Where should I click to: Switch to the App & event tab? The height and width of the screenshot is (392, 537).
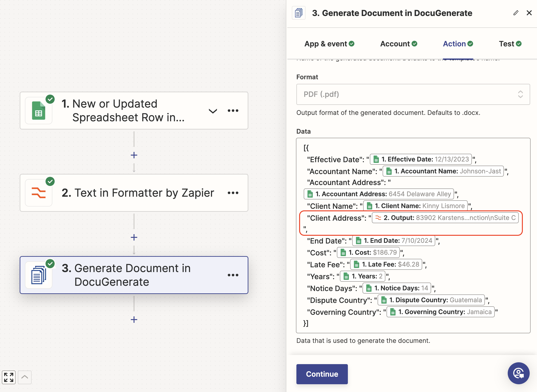329,44
